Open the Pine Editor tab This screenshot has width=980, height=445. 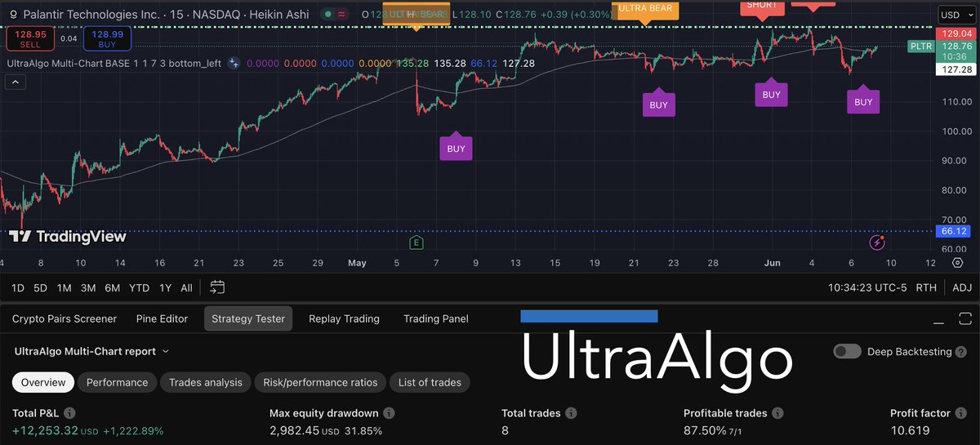click(162, 318)
